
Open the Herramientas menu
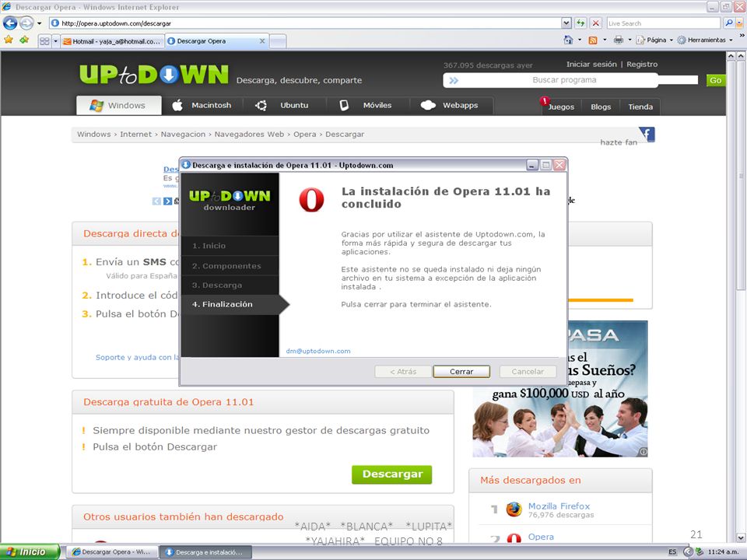click(705, 40)
